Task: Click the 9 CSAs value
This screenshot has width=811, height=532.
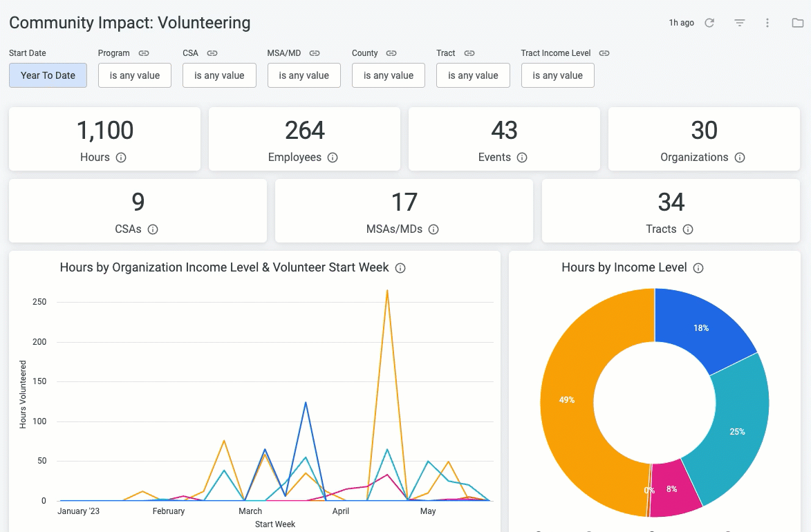Action: 138,202
